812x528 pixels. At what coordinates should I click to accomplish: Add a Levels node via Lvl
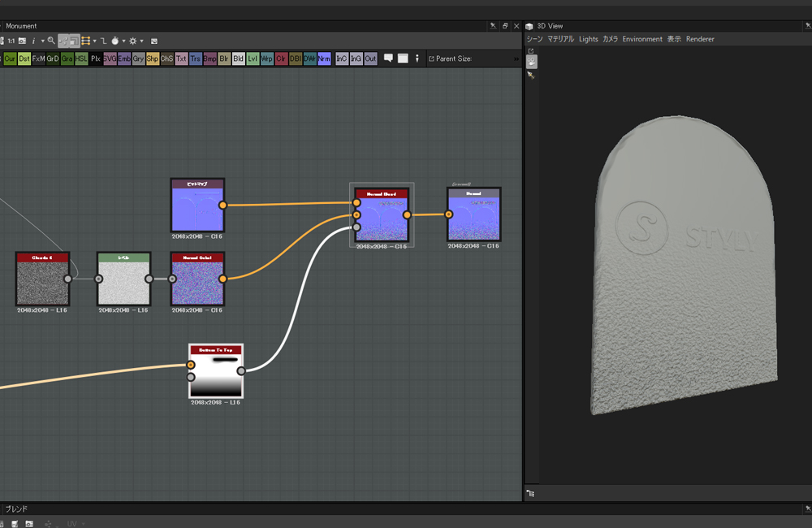tap(253, 58)
